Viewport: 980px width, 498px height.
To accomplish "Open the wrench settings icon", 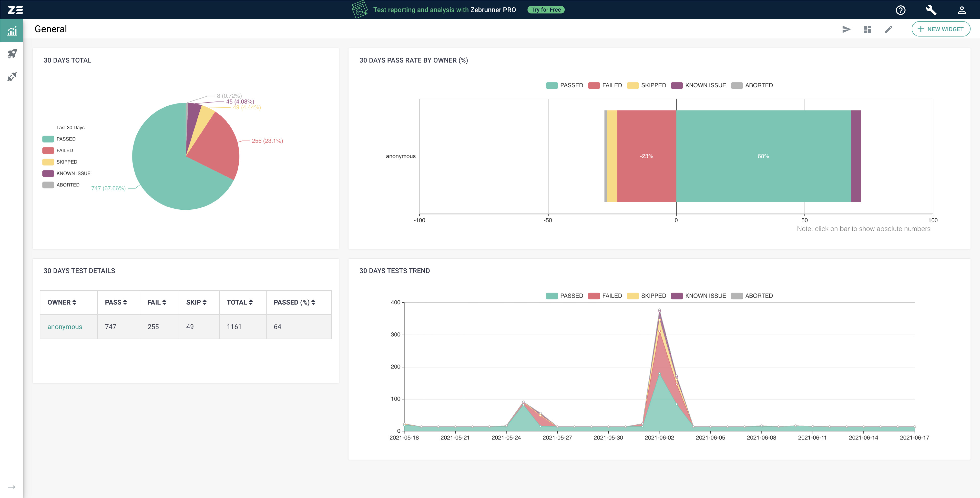I will click(931, 10).
